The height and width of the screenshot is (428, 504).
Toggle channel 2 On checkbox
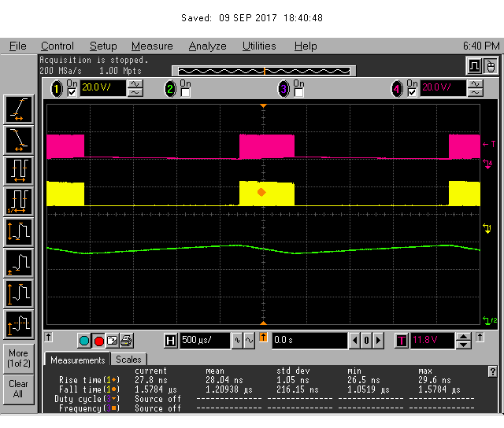tap(185, 93)
